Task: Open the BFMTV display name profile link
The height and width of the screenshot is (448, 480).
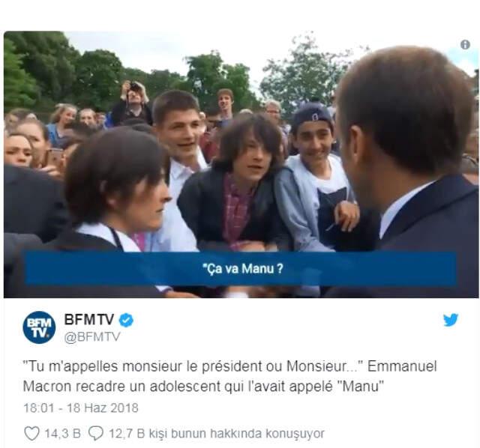Action: click(89, 320)
